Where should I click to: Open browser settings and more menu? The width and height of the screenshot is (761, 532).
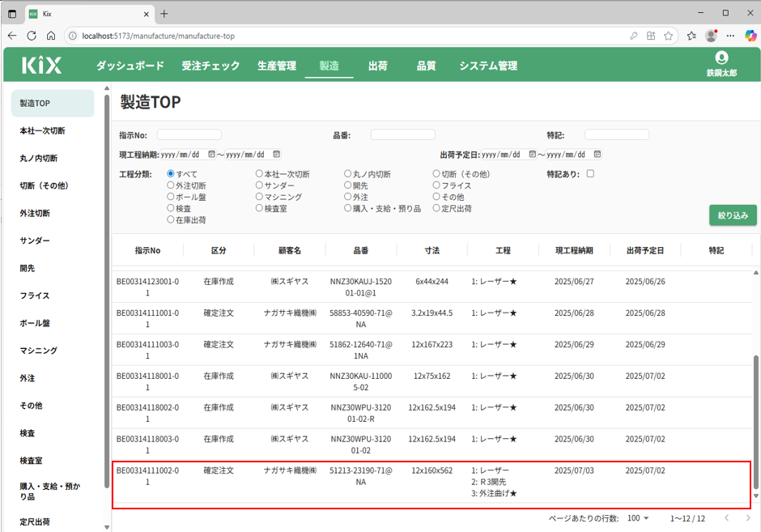click(x=730, y=36)
